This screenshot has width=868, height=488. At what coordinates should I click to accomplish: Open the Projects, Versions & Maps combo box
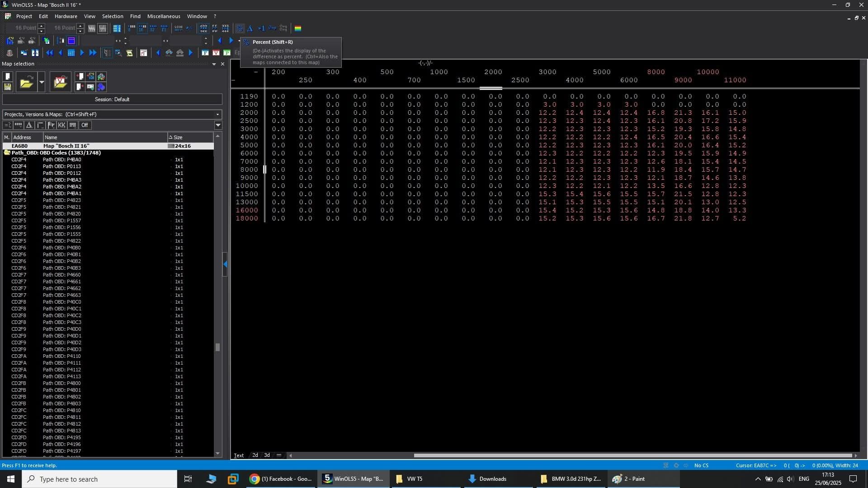pyautogui.click(x=112, y=114)
